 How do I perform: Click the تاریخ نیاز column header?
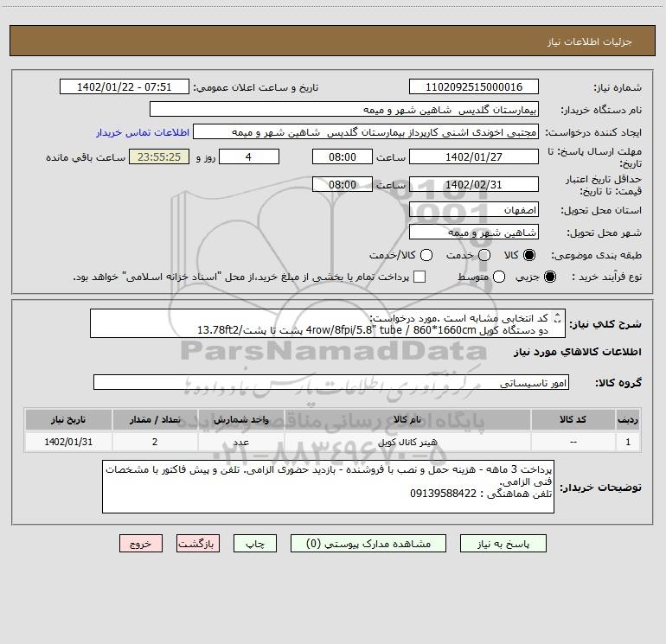68,420
